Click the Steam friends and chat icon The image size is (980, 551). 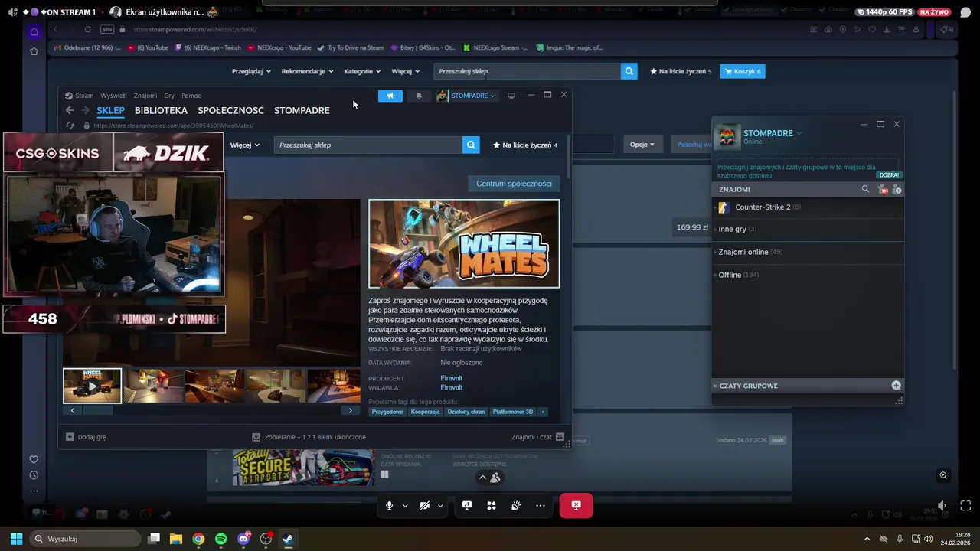click(560, 437)
